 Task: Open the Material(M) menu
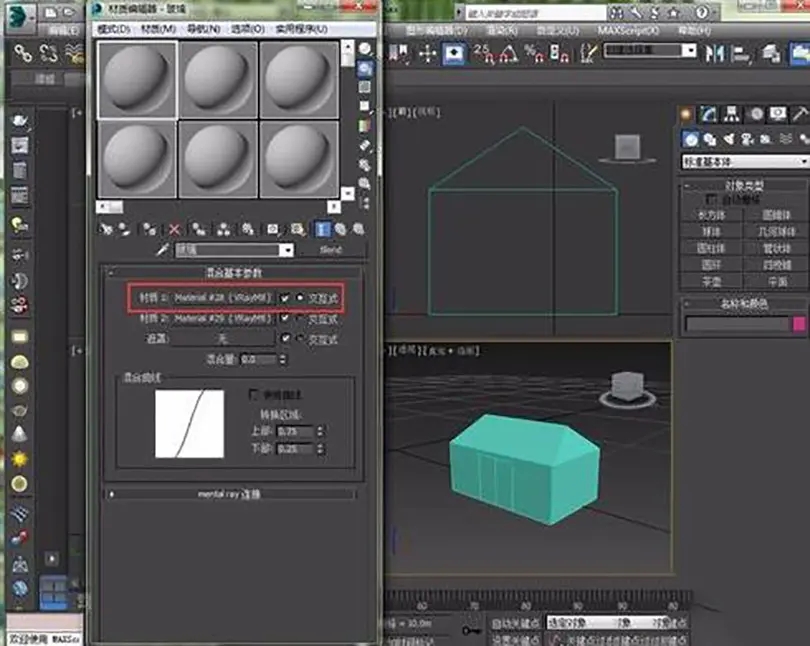[x=159, y=29]
